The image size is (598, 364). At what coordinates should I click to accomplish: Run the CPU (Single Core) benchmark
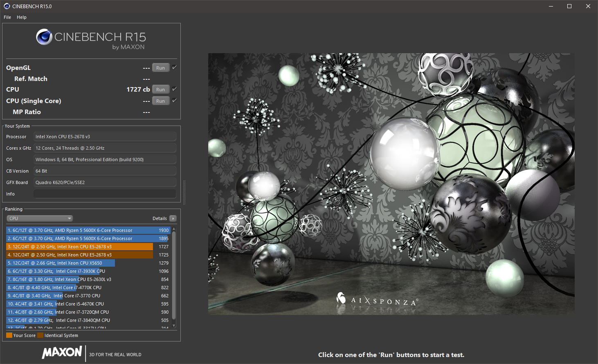point(161,101)
